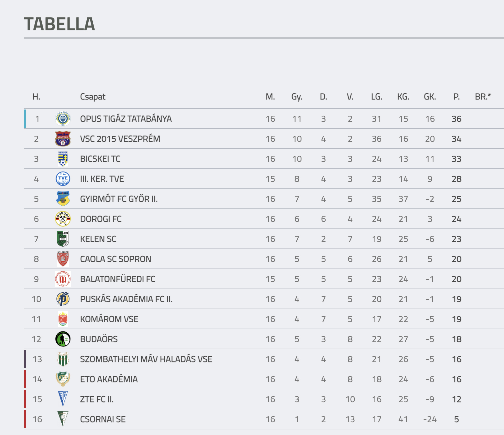The image size is (504, 435).
Task: Select the Komárom VSE team name
Action: [109, 319]
